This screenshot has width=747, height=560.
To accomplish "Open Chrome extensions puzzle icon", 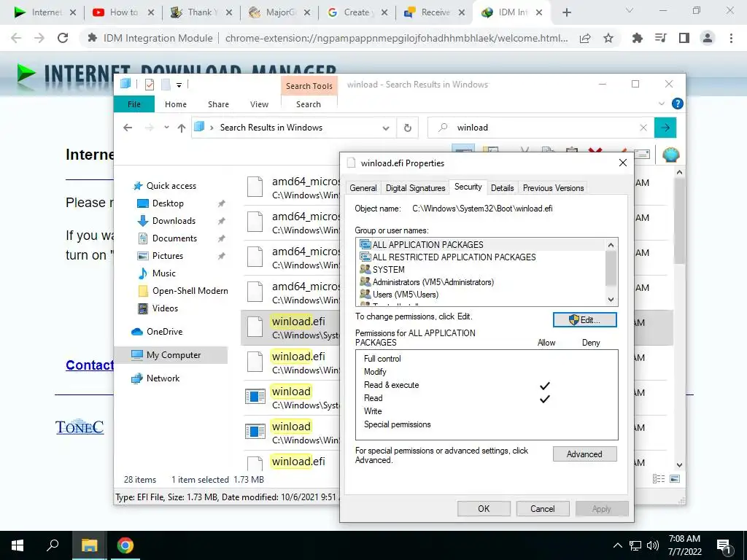I will pyautogui.click(x=637, y=38).
